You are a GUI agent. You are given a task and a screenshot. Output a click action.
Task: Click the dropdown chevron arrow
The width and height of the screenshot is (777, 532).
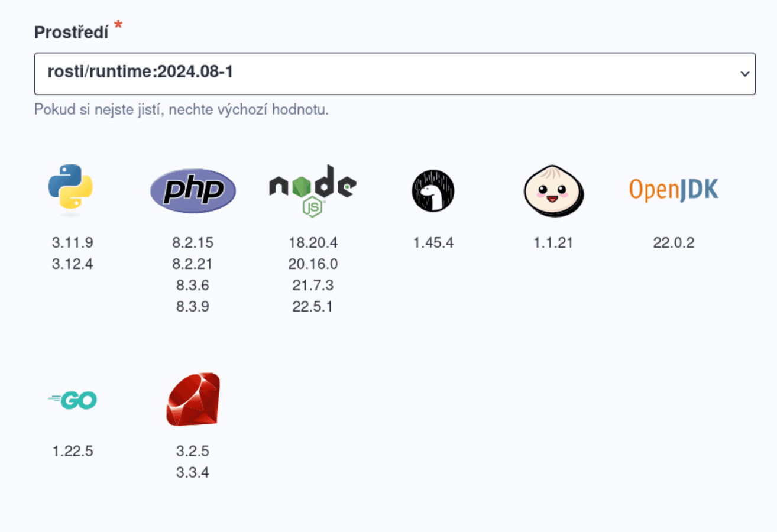744,74
